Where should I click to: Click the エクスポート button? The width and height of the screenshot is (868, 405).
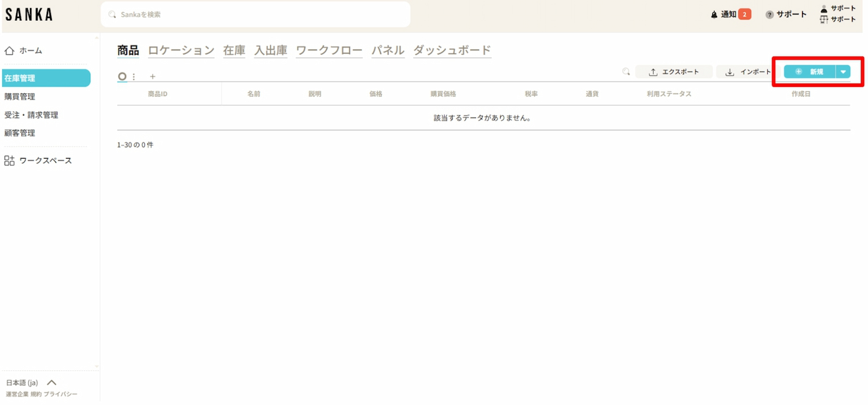[674, 72]
